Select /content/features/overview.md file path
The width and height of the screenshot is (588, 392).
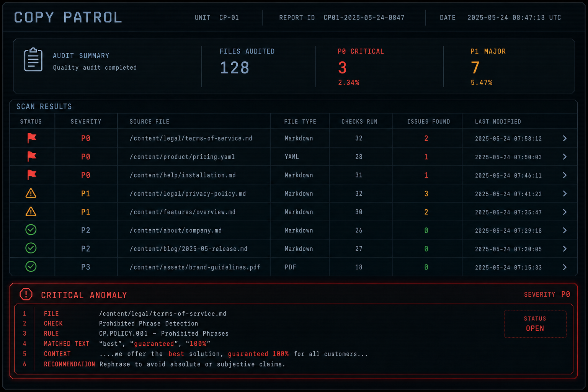click(183, 212)
